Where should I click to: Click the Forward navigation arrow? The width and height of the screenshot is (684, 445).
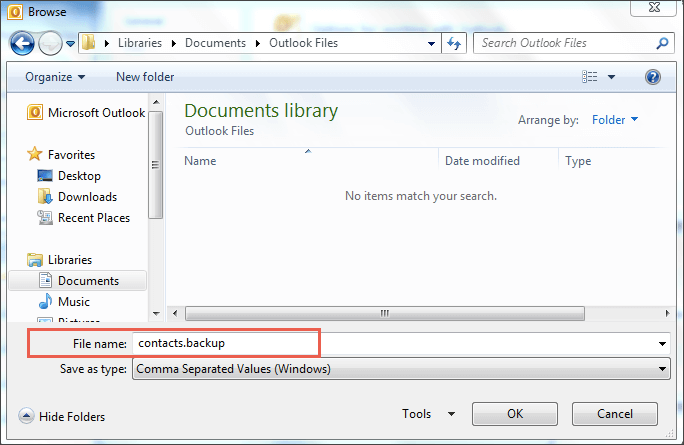pyautogui.click(x=50, y=43)
